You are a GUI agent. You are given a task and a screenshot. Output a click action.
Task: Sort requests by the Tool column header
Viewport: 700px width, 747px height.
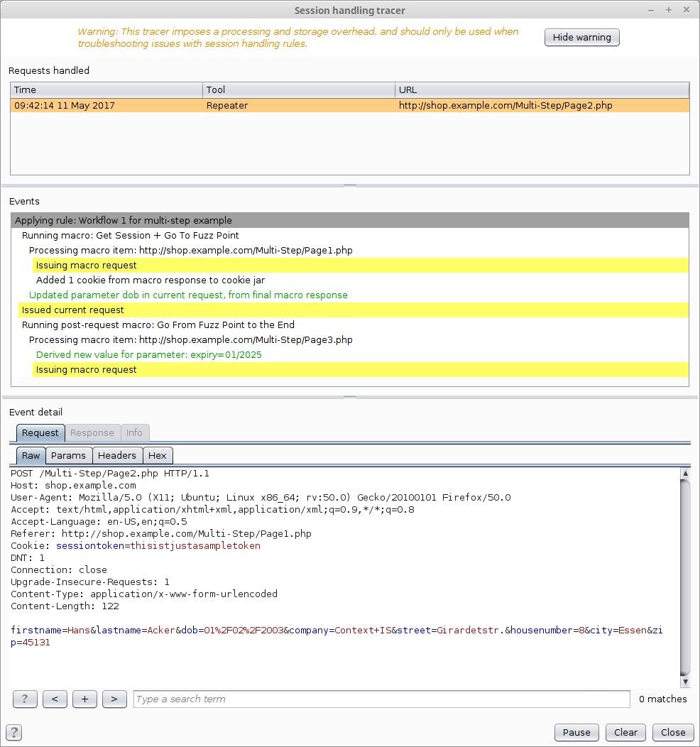pos(299,89)
